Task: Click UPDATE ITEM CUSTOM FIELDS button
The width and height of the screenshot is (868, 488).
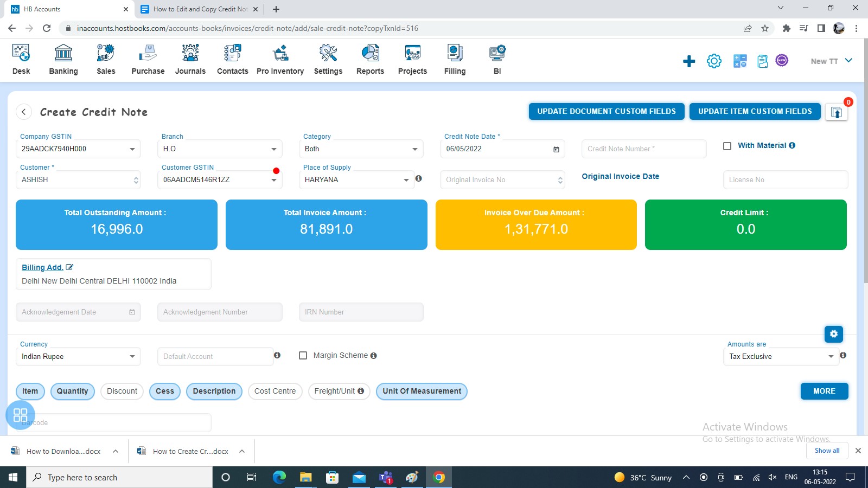Action: (x=755, y=111)
